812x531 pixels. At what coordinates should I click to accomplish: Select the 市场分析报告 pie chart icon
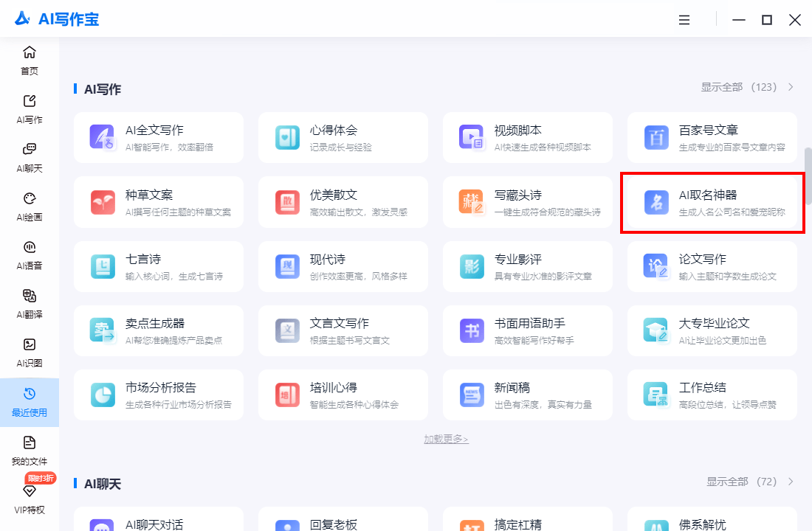pyautogui.click(x=102, y=395)
